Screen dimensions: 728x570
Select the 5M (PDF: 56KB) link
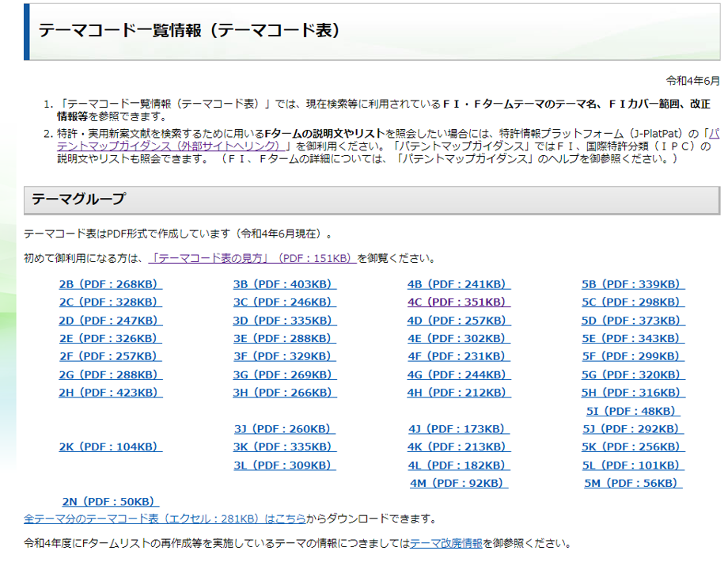coord(633,483)
